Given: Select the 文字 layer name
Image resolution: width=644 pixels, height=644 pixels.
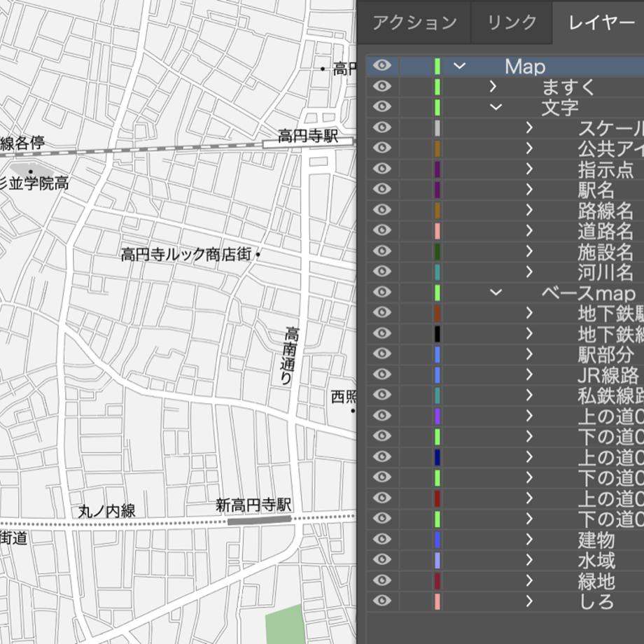Looking at the screenshot, I should pos(560,108).
